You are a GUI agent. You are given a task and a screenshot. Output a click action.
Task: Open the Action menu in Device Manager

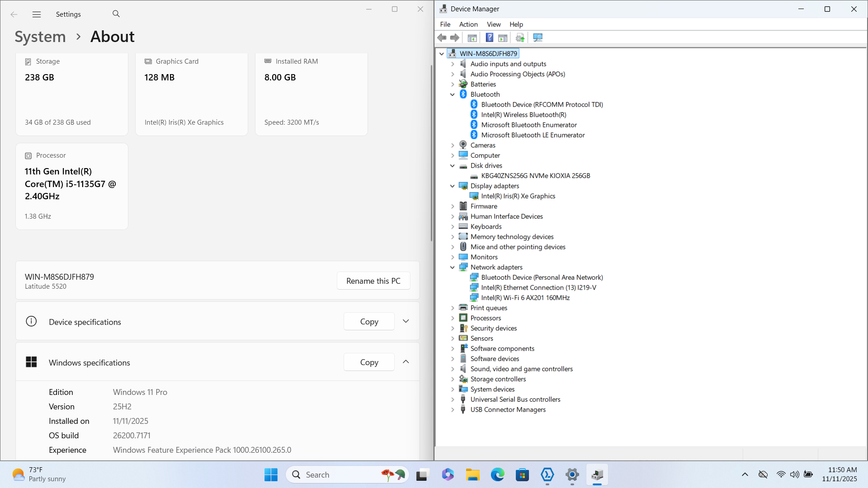coord(468,24)
